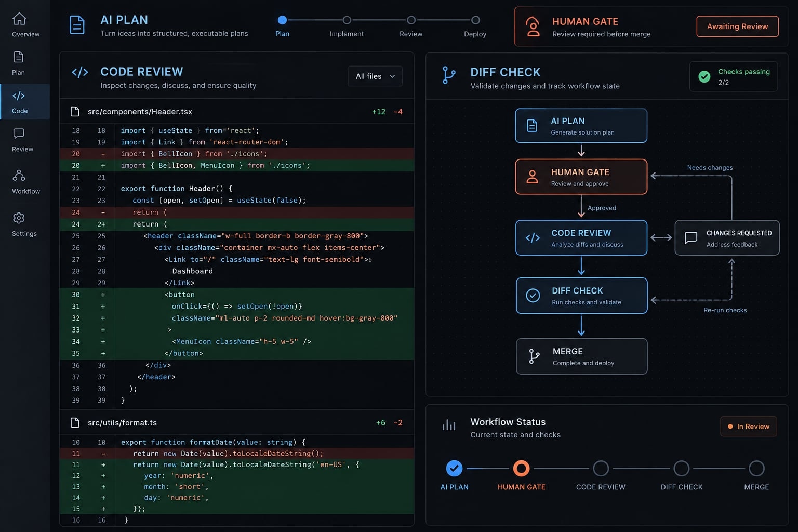Open the Overview house icon in sidebar
This screenshot has height=532, width=798.
(x=19, y=19)
